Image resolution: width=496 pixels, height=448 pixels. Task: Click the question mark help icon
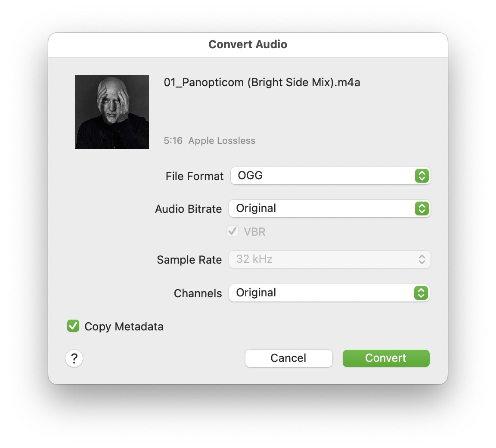[x=74, y=358]
